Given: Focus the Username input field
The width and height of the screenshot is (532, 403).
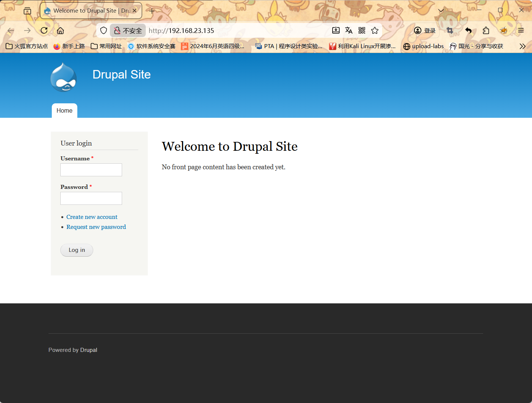Looking at the screenshot, I should pos(91,170).
